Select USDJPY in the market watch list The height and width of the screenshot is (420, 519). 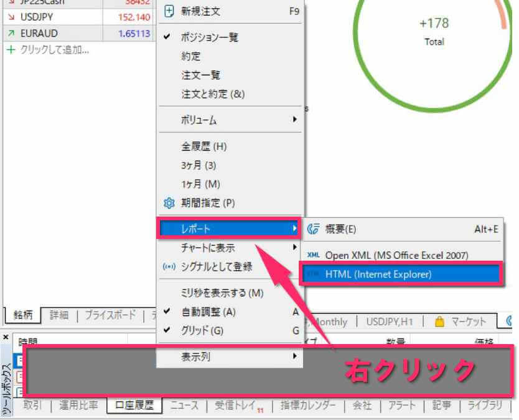point(37,17)
